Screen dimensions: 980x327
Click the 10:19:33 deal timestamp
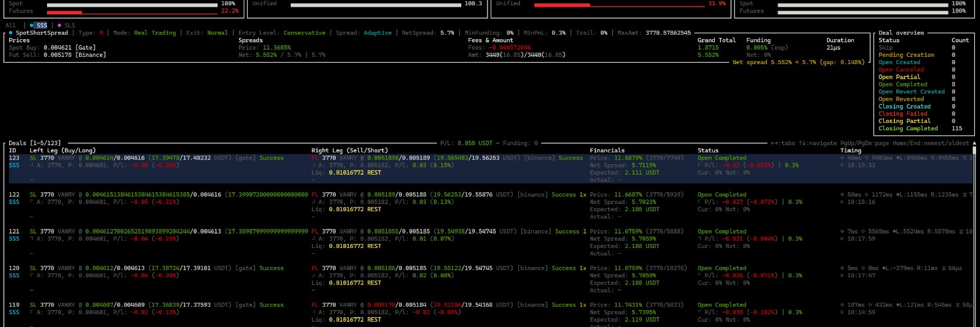[x=860, y=165]
